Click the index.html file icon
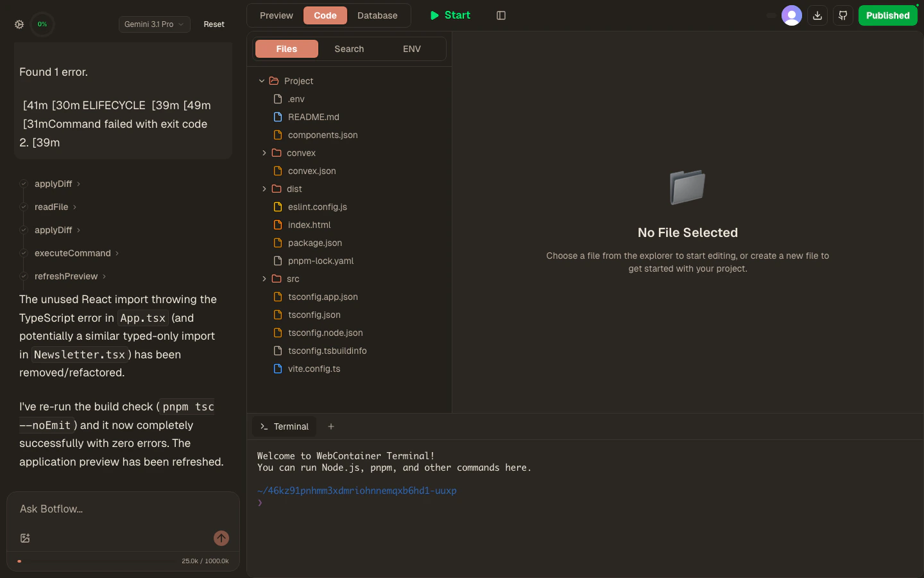The height and width of the screenshot is (578, 924). 278,225
